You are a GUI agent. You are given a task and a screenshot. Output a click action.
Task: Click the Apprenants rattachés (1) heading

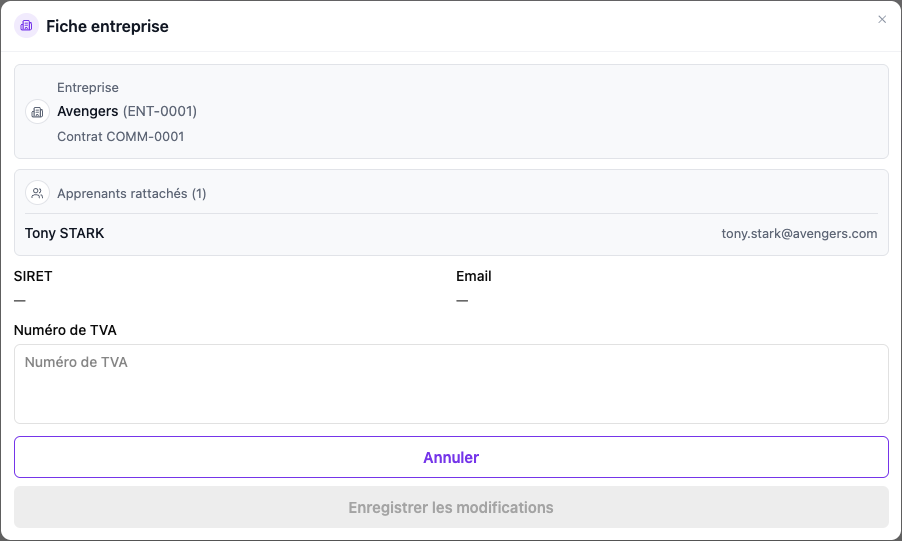coord(131,193)
